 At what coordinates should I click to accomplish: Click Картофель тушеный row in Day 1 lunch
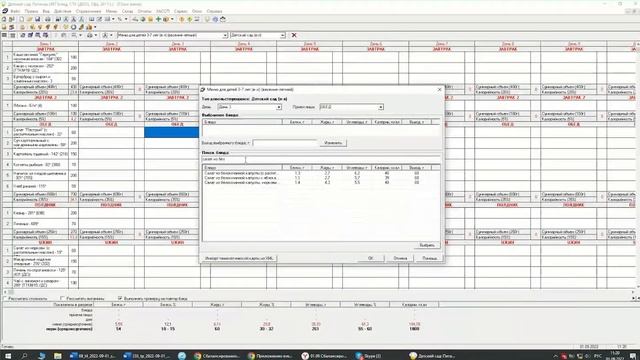click(40, 154)
